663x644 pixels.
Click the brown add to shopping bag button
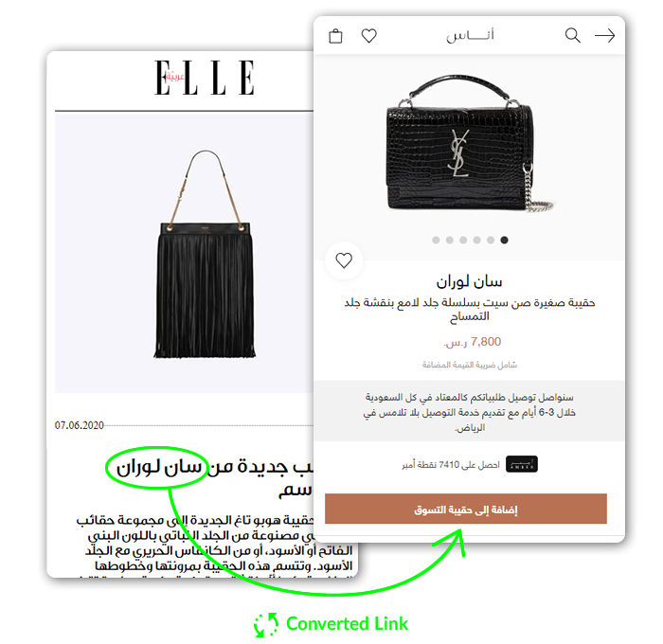click(466, 509)
